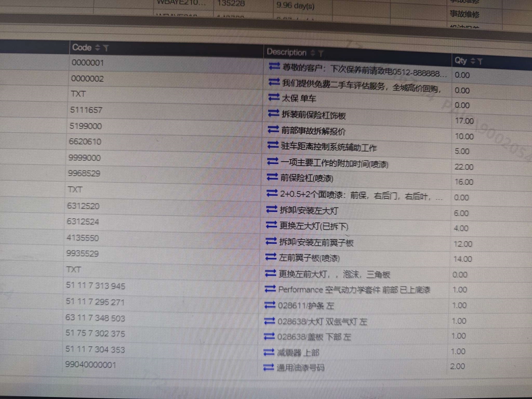
Task: Open the Description column filter icon
Action: pyautogui.click(x=320, y=53)
